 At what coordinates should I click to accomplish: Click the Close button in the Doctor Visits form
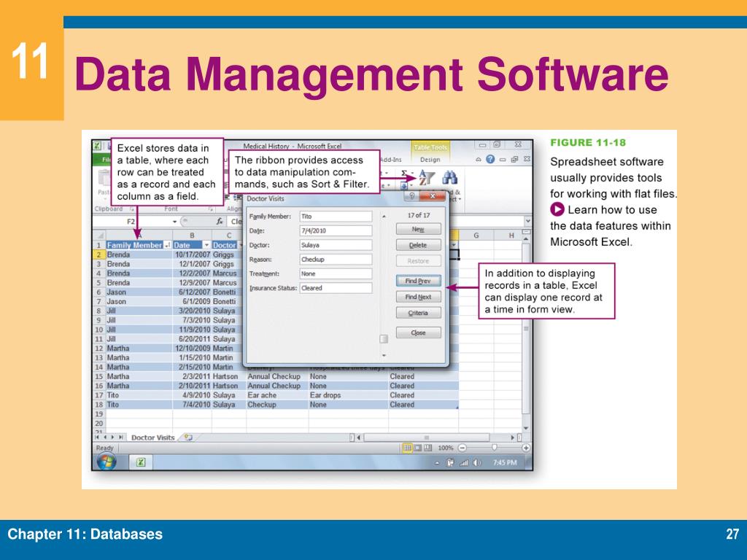(418, 332)
